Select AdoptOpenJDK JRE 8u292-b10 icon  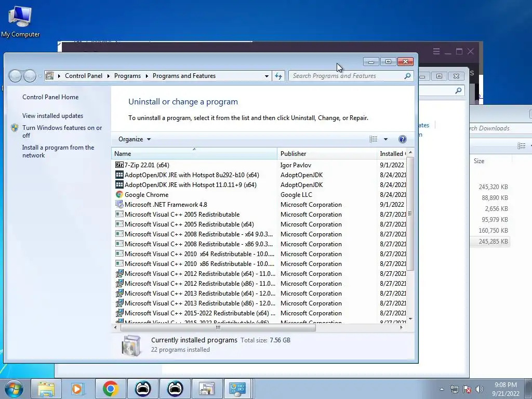(x=119, y=175)
